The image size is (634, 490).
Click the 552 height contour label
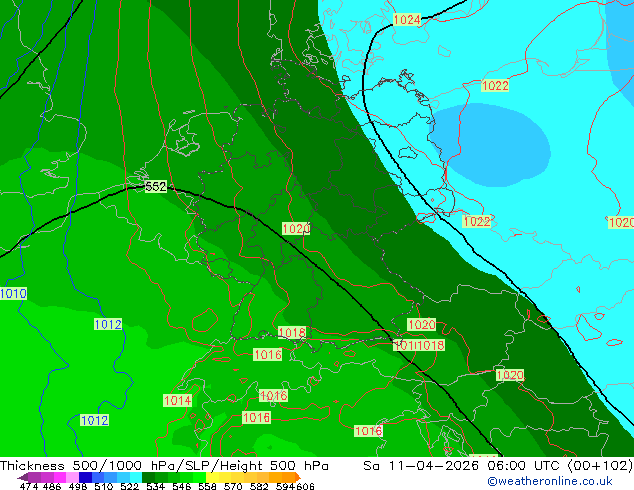point(156,186)
